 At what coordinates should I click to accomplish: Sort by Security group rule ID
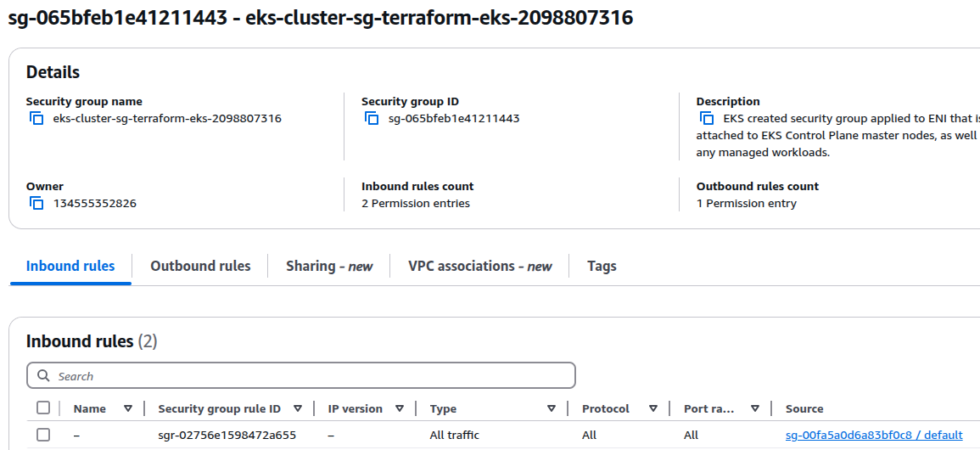[298, 408]
